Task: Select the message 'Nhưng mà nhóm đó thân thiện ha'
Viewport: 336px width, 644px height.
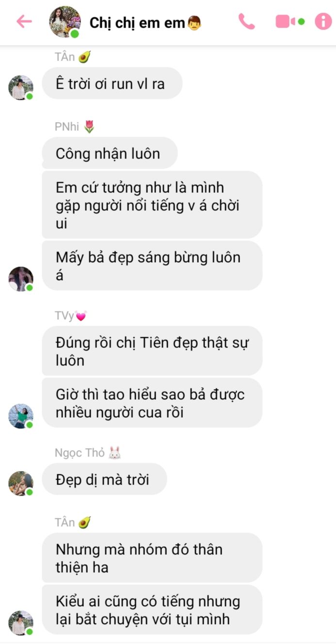Action: point(152,558)
